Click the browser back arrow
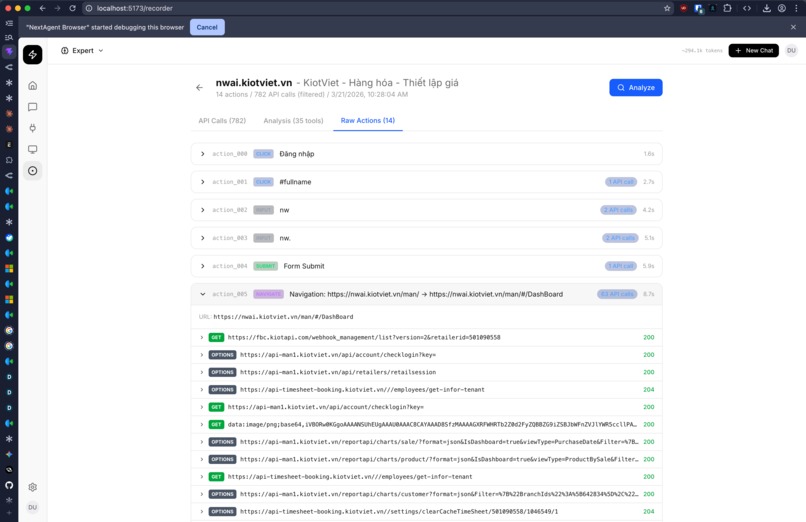This screenshot has width=806, height=522. click(43, 8)
